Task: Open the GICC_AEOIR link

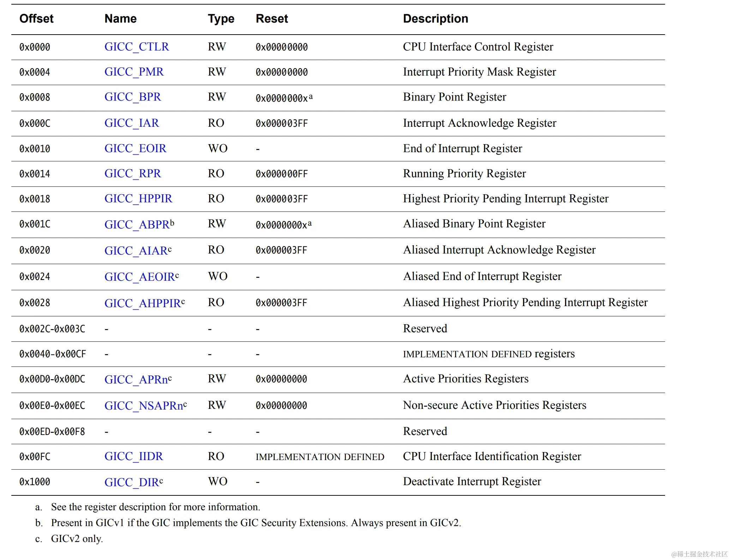Action: click(139, 277)
